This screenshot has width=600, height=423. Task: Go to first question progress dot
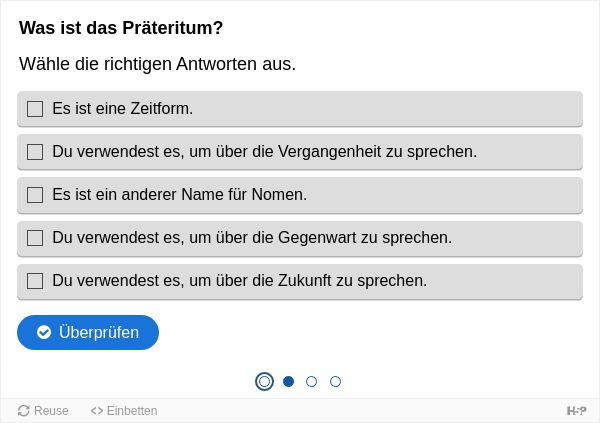pos(264,381)
